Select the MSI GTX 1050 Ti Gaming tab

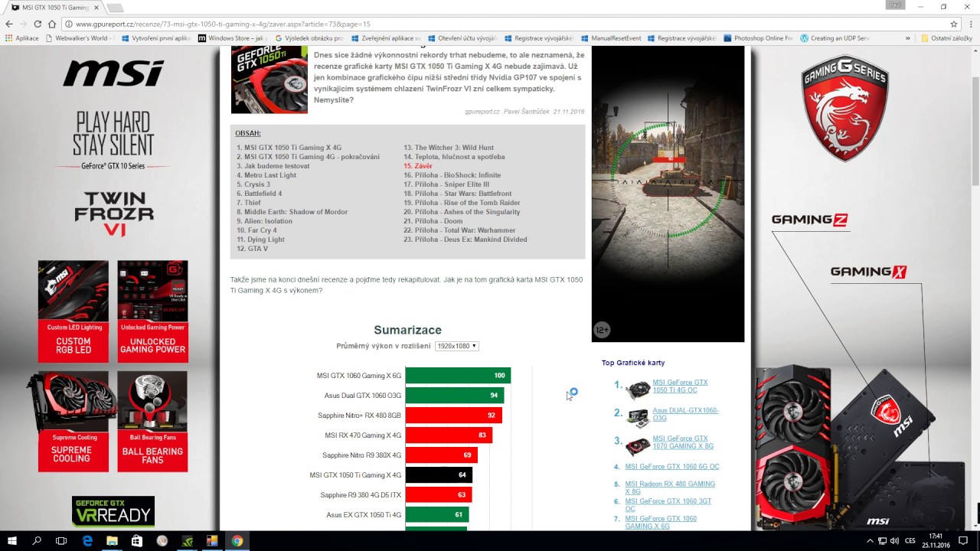(54, 7)
